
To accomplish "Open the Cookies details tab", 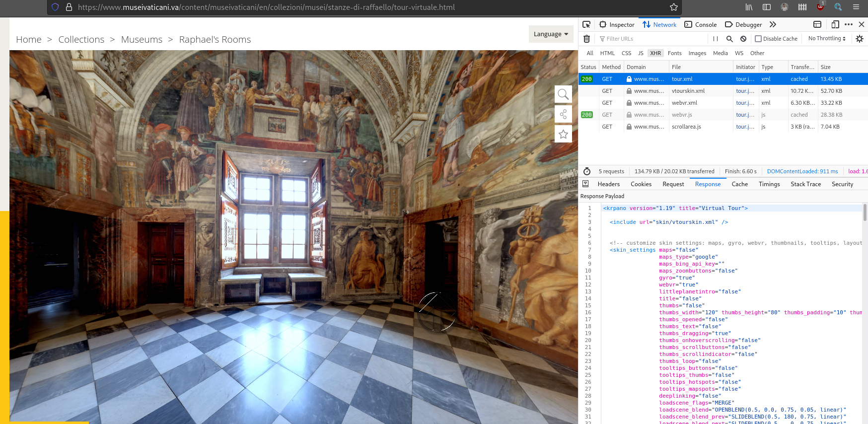I will pos(641,184).
